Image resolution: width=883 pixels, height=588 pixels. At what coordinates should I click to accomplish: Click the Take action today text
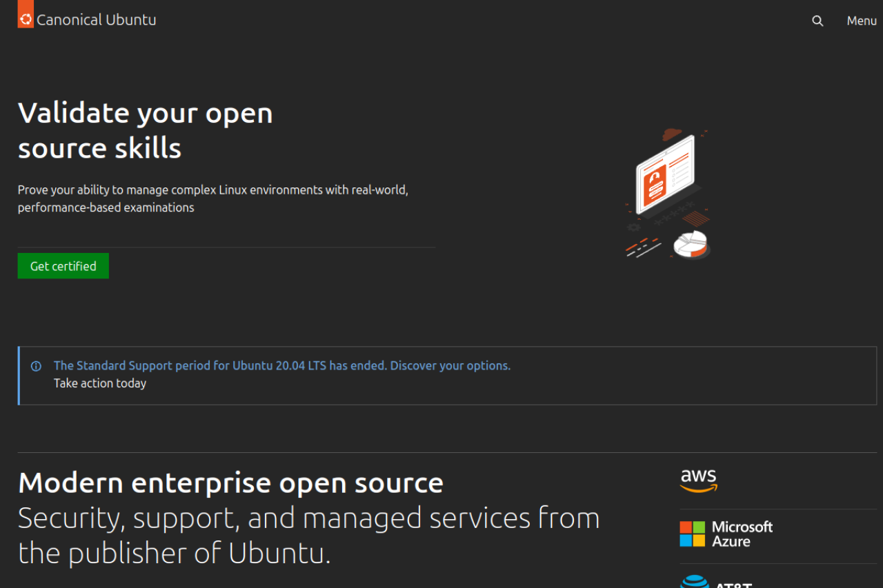100,383
